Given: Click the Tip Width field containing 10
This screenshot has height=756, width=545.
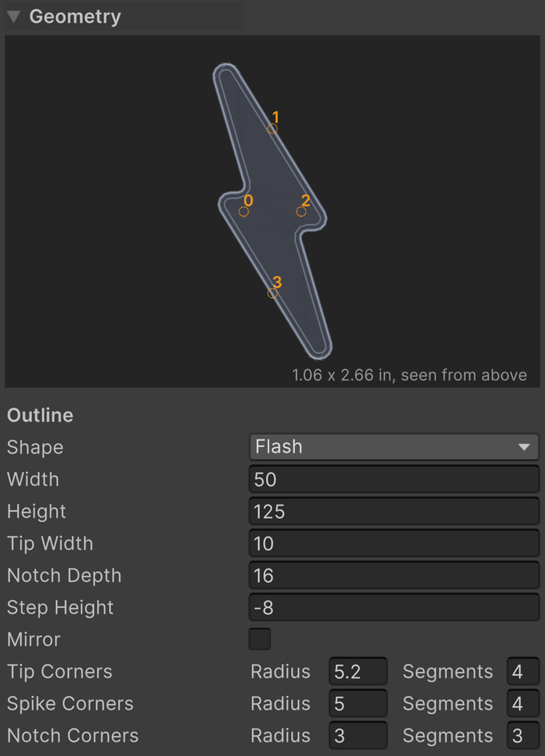Looking at the screenshot, I should (394, 543).
